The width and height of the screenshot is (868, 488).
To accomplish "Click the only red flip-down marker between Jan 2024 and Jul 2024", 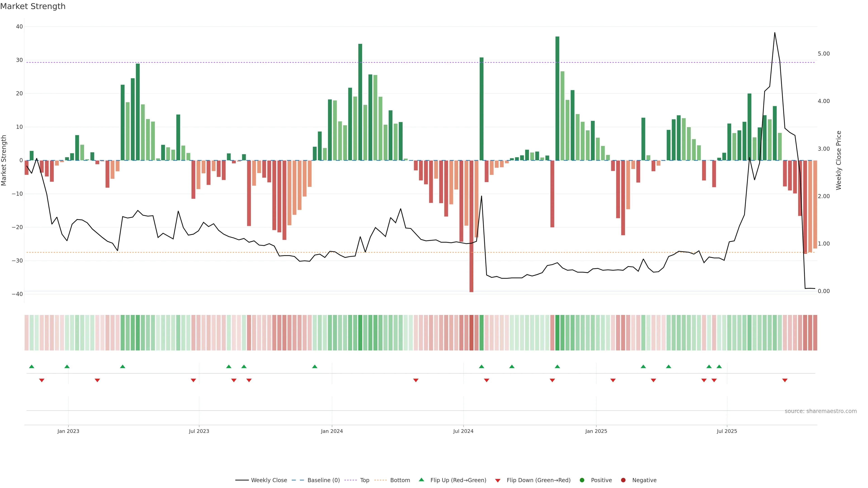I will (416, 380).
